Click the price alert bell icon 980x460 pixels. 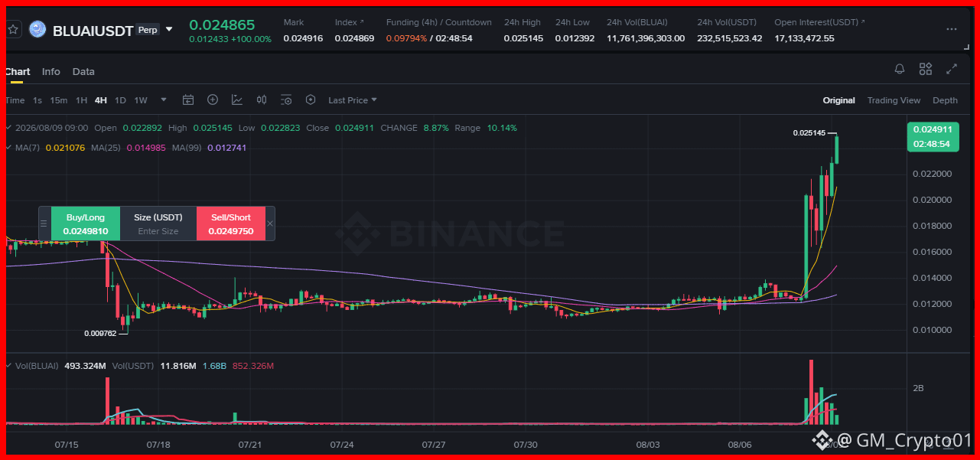point(900,69)
